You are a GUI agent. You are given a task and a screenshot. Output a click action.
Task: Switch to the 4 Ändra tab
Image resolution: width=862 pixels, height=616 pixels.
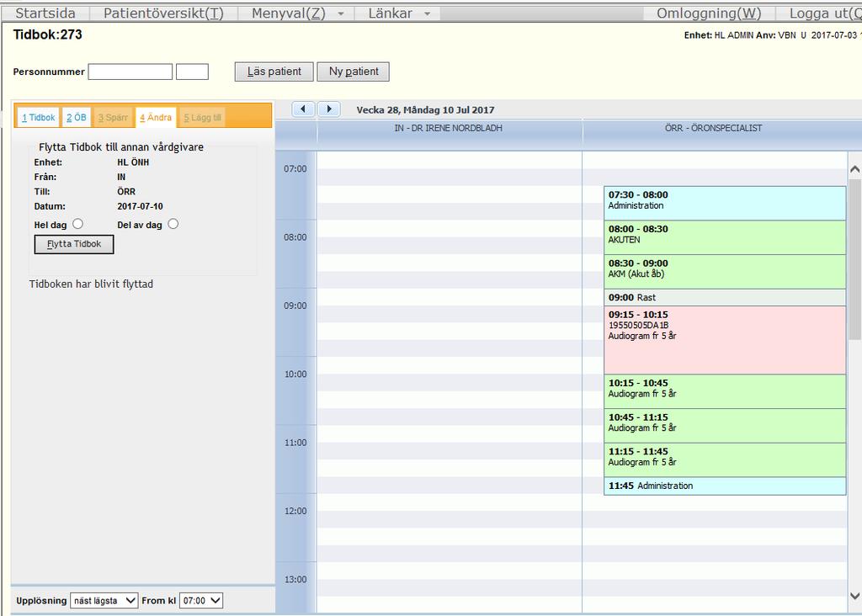(x=156, y=118)
